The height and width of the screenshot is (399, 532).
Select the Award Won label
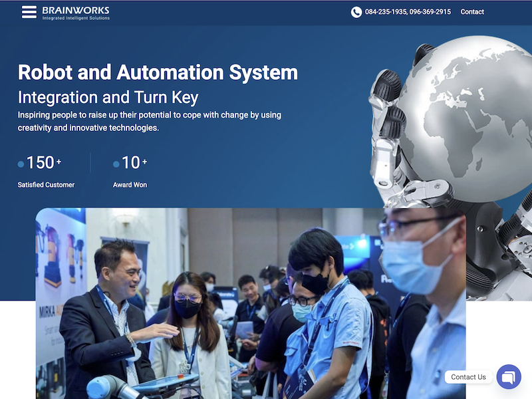[130, 185]
